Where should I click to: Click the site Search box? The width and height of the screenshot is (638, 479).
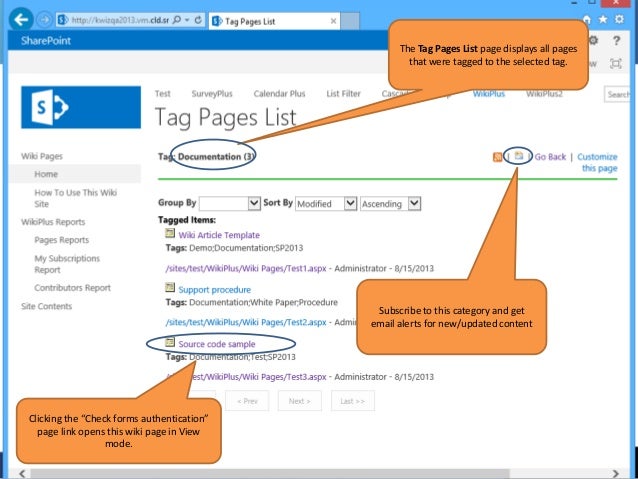(617, 94)
